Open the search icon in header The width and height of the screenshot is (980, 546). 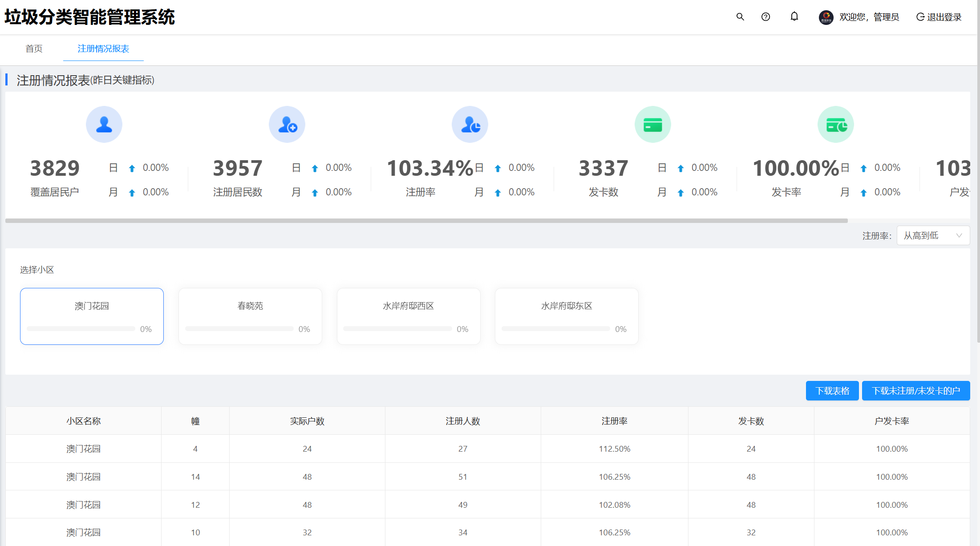click(740, 17)
